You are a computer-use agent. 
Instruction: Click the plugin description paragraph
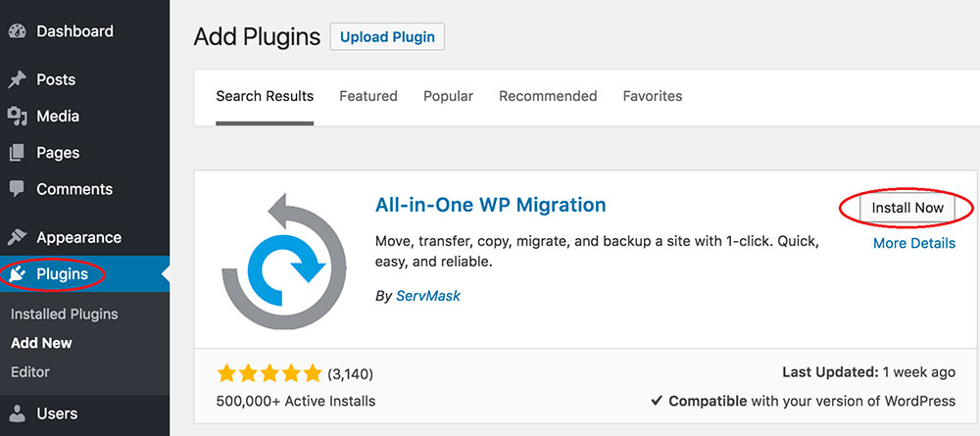click(597, 251)
